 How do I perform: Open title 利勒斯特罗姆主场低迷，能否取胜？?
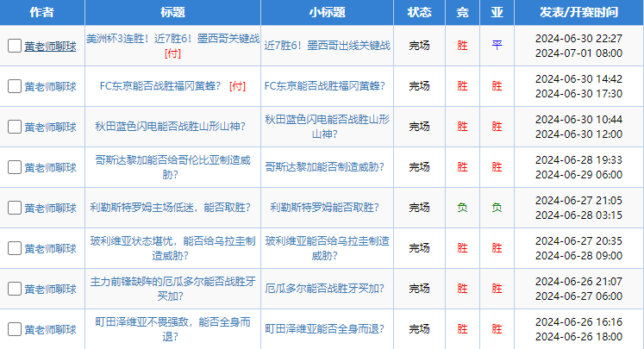(170, 208)
